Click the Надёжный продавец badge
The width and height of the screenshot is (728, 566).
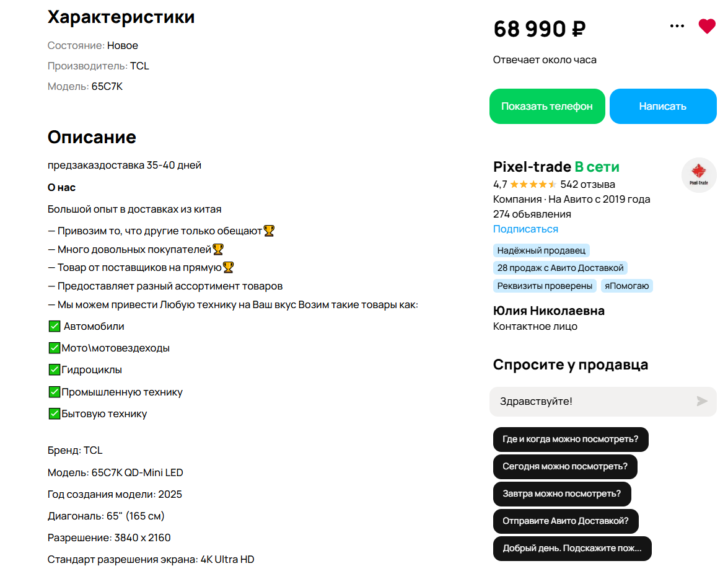click(541, 250)
